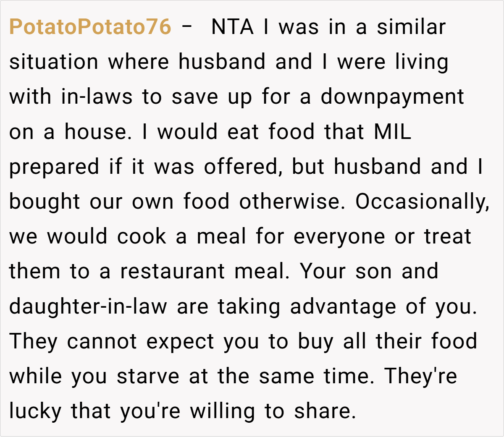Click the word "advantage"

coord(343,307)
